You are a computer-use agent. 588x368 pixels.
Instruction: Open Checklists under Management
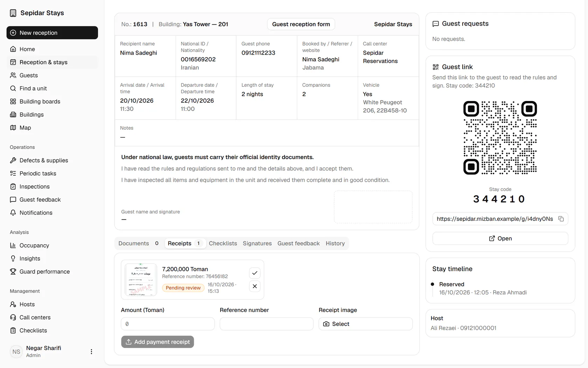(52, 330)
